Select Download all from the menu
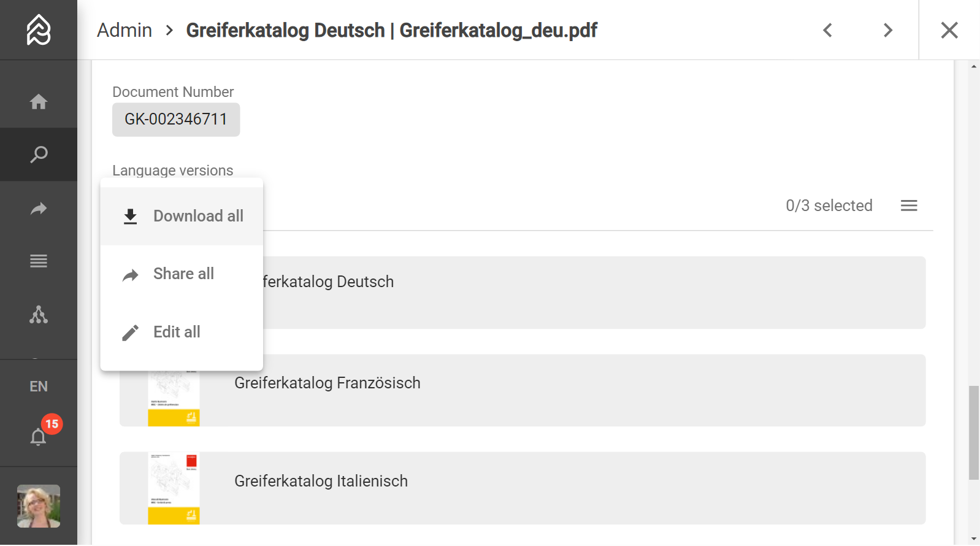The width and height of the screenshot is (980, 546). tap(182, 216)
